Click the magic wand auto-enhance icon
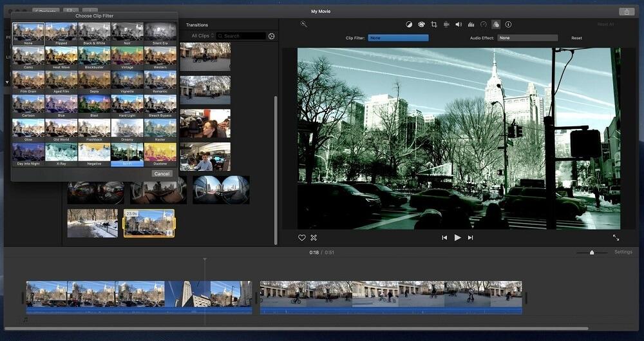 (x=303, y=24)
